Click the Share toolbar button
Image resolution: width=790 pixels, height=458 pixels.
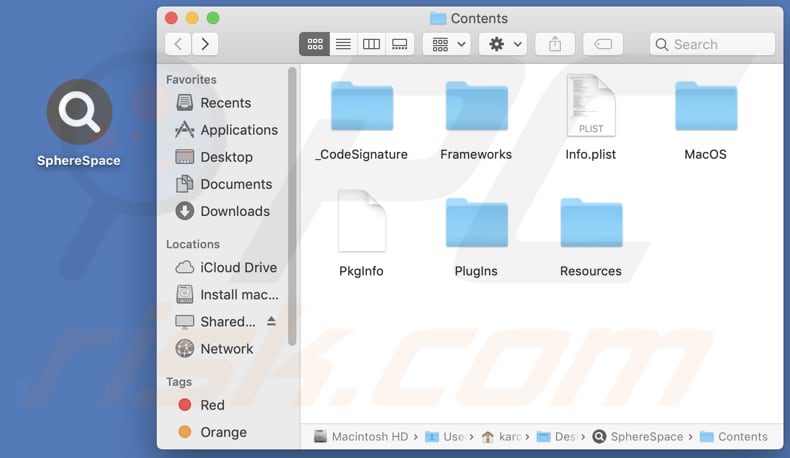pos(555,44)
